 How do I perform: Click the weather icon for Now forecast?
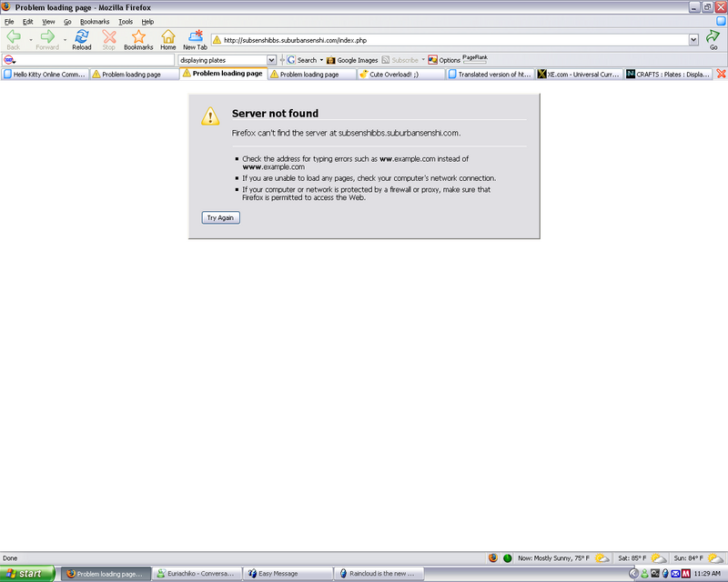(602, 557)
